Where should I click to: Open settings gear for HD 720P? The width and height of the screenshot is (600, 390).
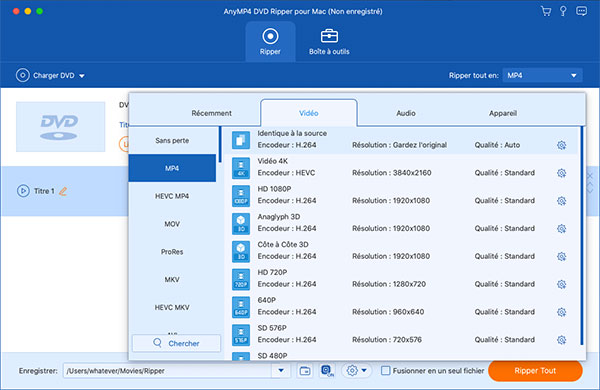(x=561, y=284)
